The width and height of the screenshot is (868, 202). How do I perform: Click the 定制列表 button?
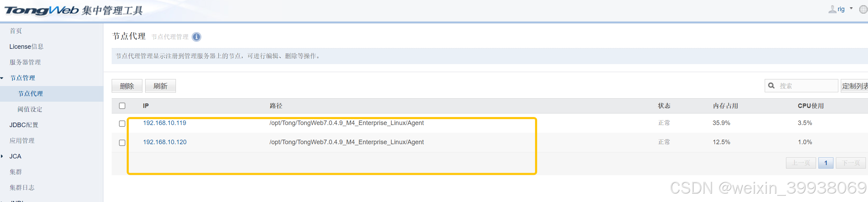pyautogui.click(x=854, y=86)
